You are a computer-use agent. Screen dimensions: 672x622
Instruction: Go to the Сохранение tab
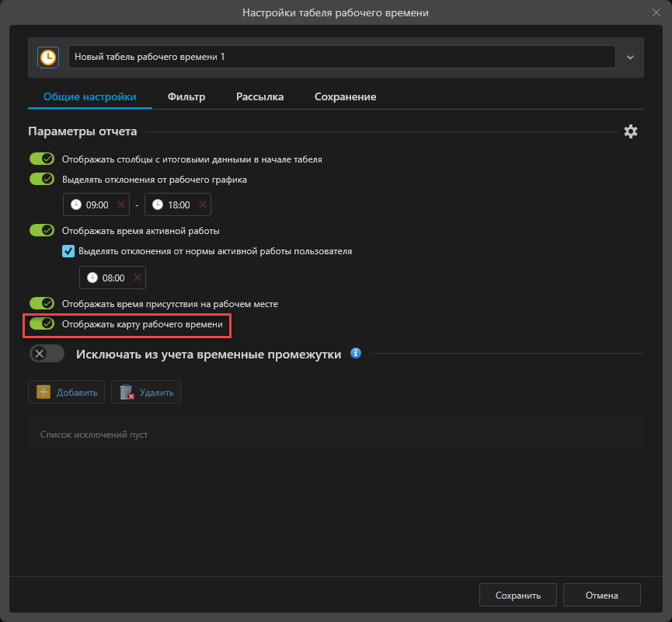click(345, 97)
